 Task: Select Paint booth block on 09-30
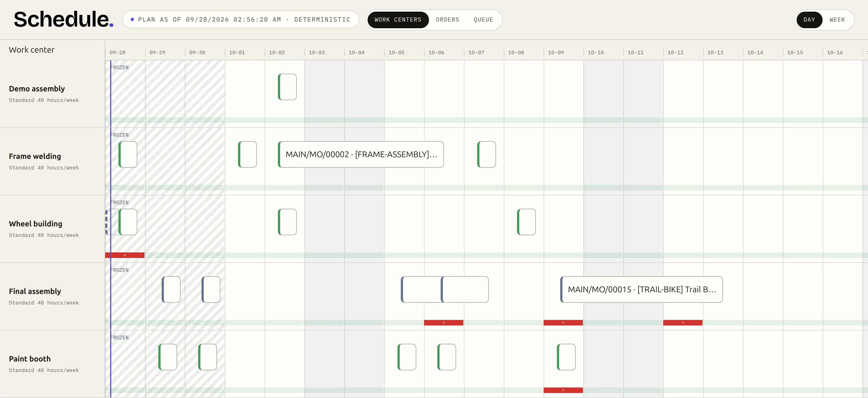click(x=208, y=357)
